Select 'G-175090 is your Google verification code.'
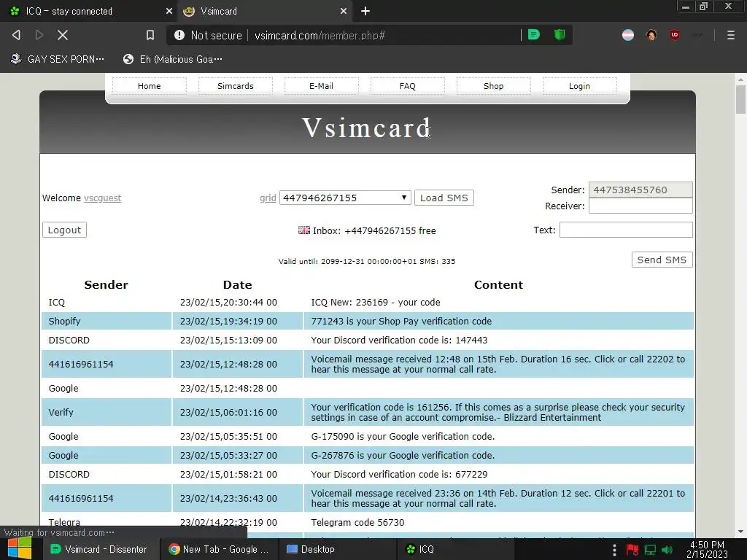This screenshot has height=560, width=747. (x=403, y=436)
